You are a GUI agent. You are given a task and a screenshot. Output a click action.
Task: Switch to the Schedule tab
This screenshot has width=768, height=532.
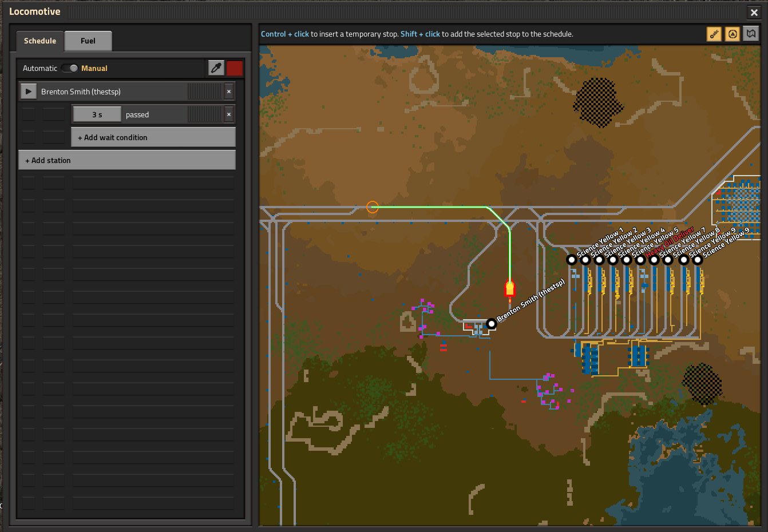point(40,41)
